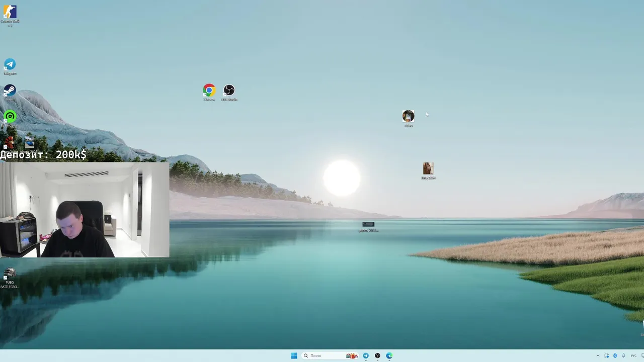This screenshot has width=644, height=362.
Task: Open the Windows Start menu
Action: 294,355
